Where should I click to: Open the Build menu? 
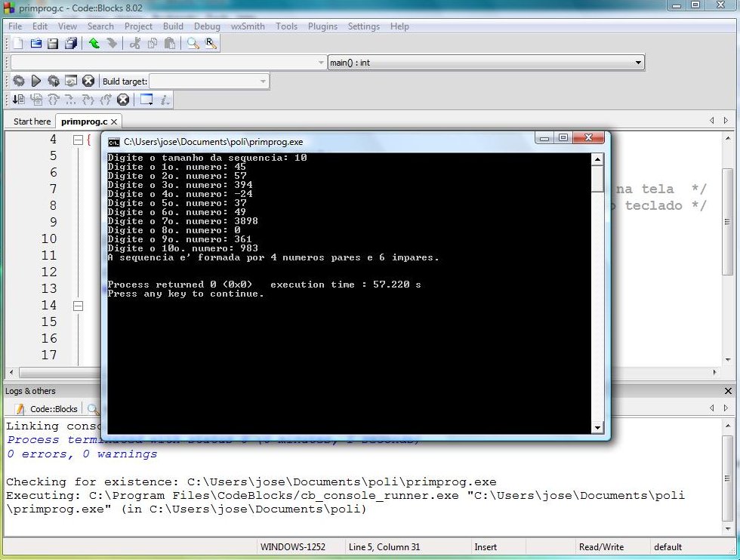pyautogui.click(x=173, y=26)
